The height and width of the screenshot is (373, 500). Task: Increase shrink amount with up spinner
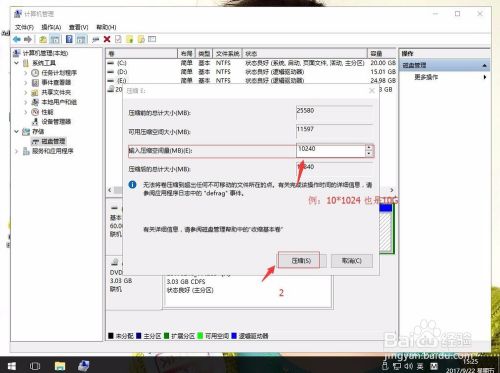click(x=369, y=147)
